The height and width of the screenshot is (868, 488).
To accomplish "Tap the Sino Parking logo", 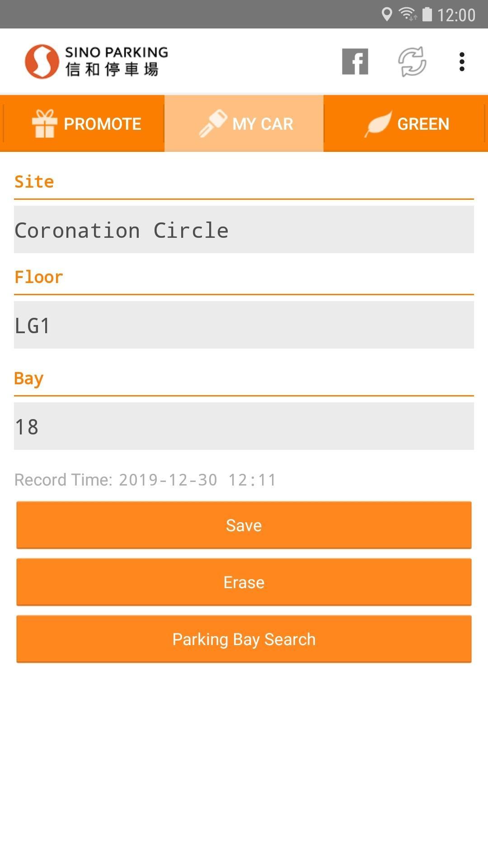I will [x=96, y=61].
